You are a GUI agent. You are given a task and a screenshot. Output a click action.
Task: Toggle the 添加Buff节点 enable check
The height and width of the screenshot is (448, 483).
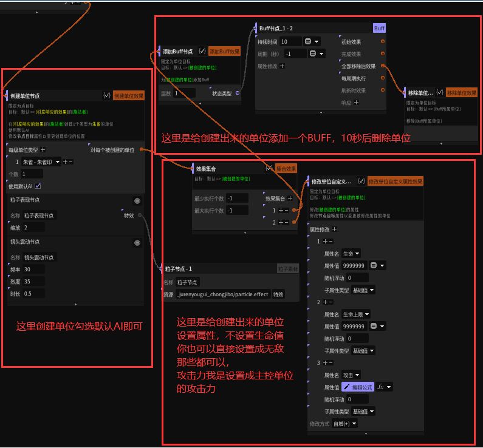202,52
